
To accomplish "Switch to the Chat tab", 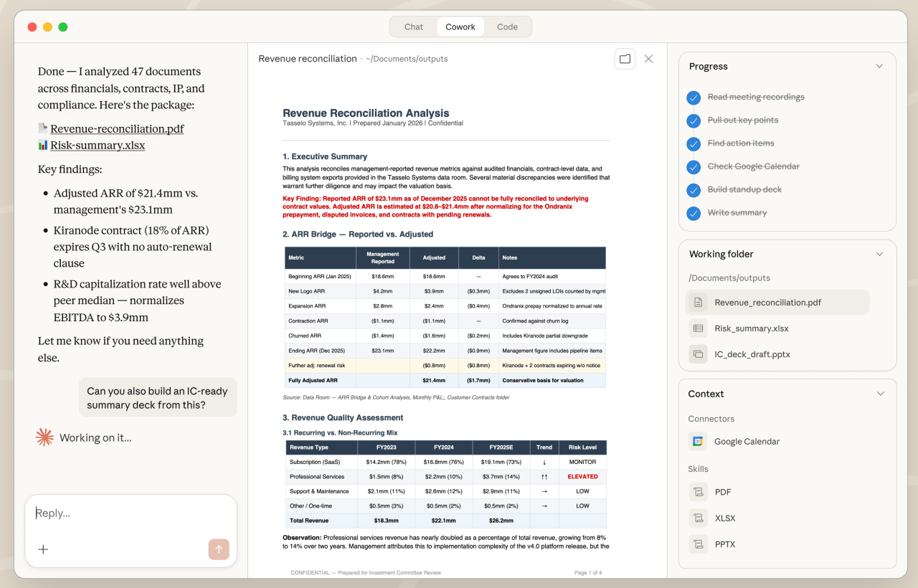I will 414,27.
